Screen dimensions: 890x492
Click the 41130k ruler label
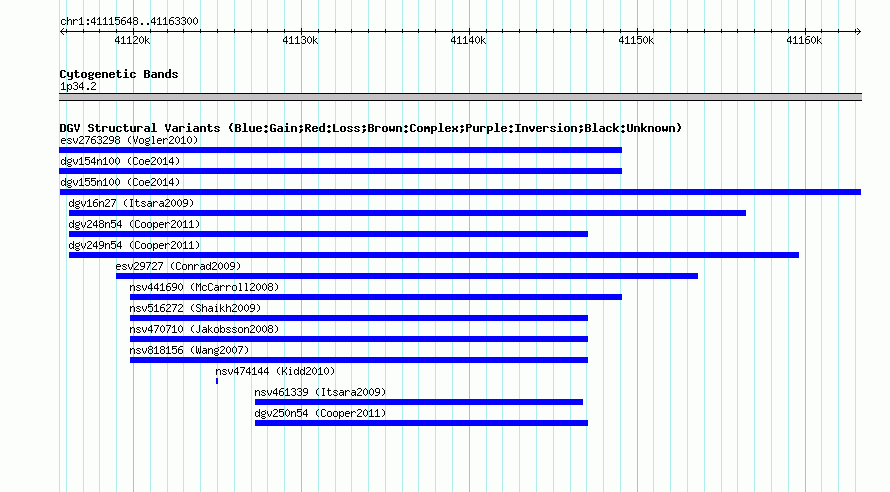(300, 40)
